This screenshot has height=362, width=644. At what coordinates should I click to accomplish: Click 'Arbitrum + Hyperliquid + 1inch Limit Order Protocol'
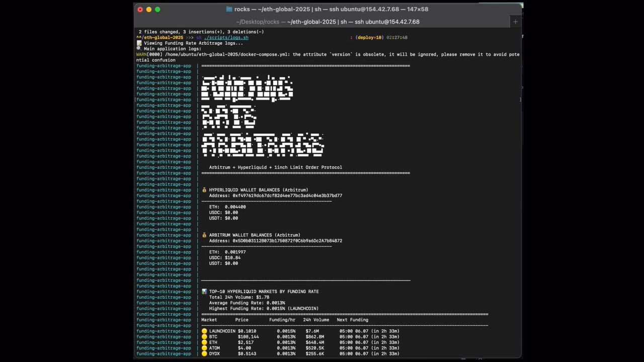click(276, 167)
